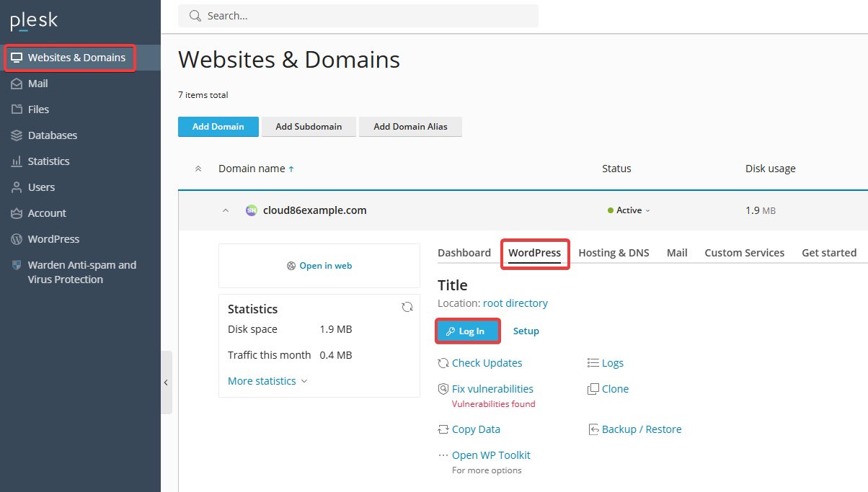Switch to the Custom Services tab
868x492 pixels.
(745, 253)
